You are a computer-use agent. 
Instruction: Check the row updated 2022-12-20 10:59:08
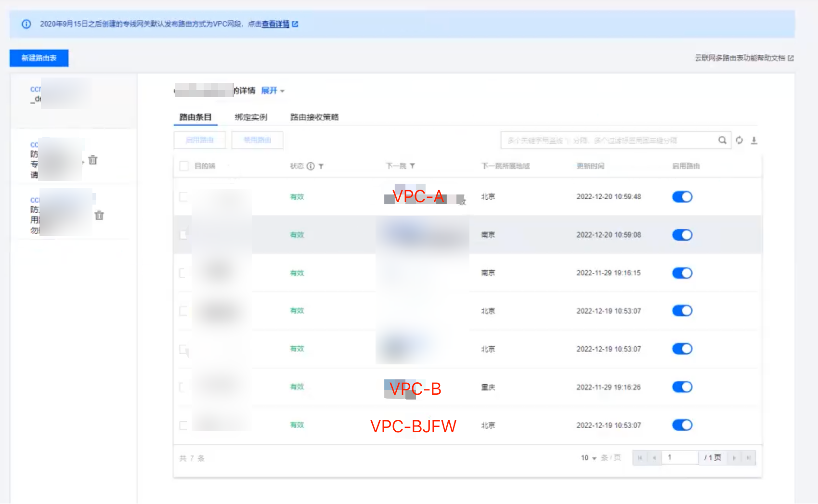click(x=183, y=235)
